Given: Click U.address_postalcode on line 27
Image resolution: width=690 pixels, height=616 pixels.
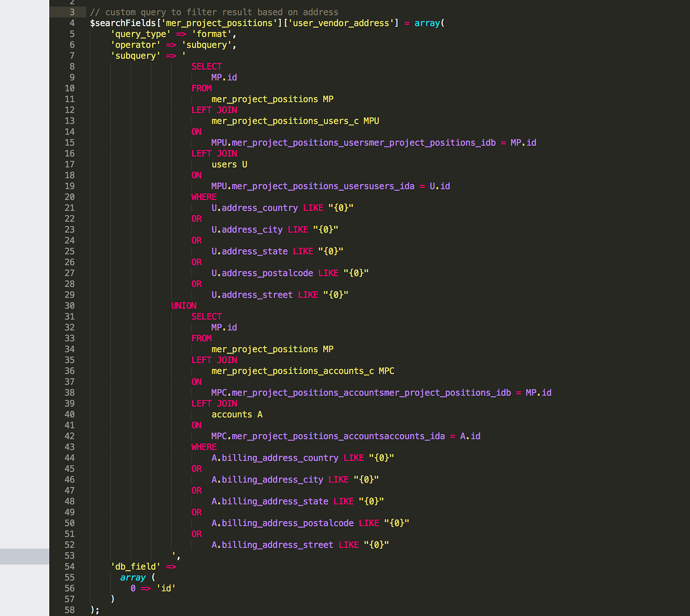Looking at the screenshot, I should tap(262, 273).
